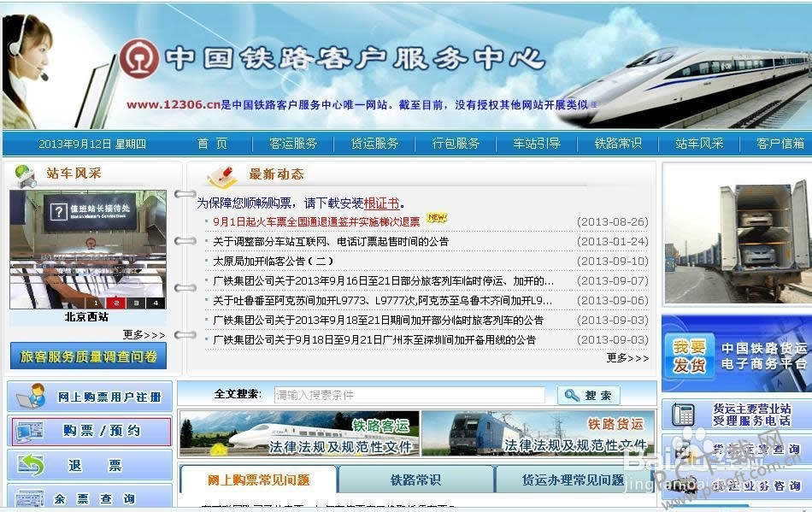Open the 客运服务 navigation menu

tap(293, 144)
